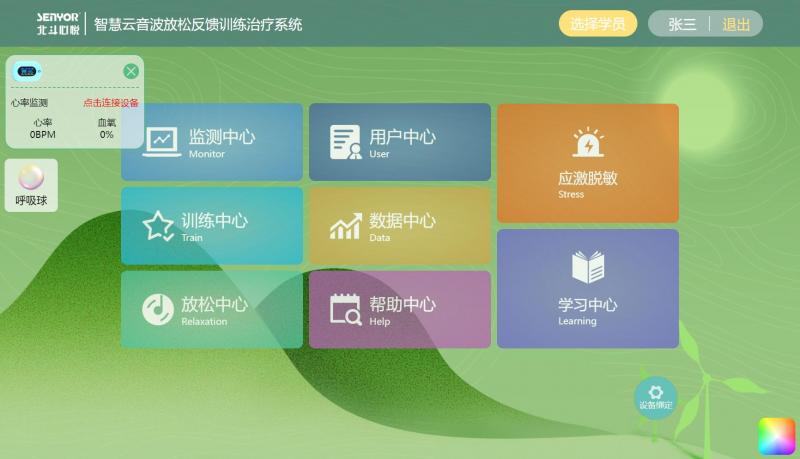The image size is (800, 459).
Task: Open the 设备绑定 device binding gear
Action: 656,398
